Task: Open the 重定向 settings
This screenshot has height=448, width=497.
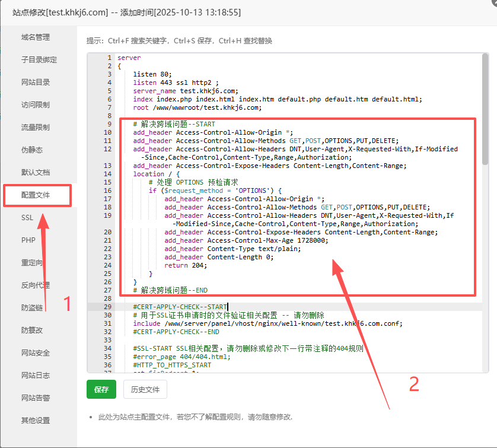Action: pyautogui.click(x=32, y=263)
